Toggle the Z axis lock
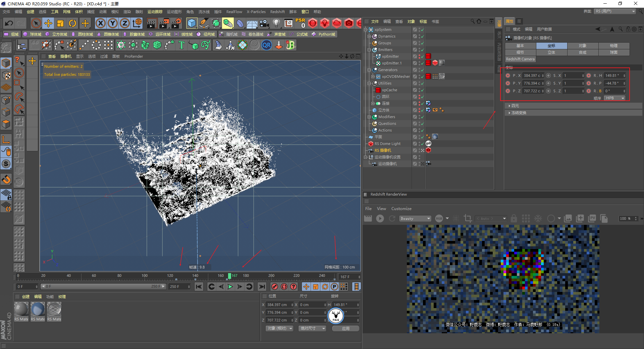Screen dimensions: 644x349 [124, 23]
